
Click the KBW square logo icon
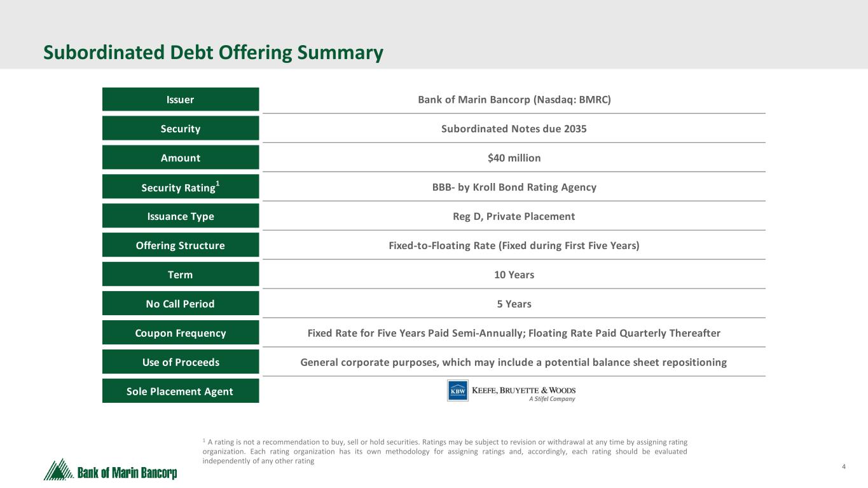[458, 390]
